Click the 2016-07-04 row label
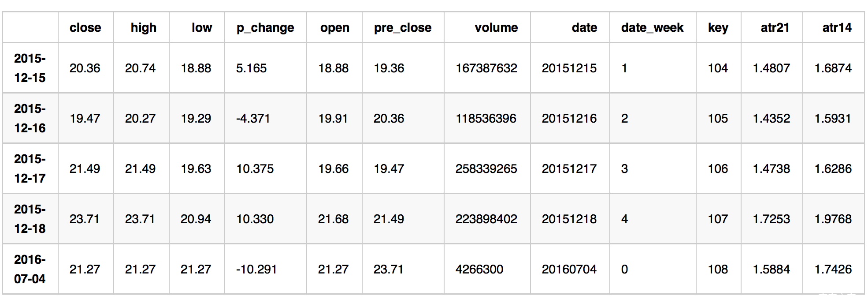 click(x=30, y=269)
